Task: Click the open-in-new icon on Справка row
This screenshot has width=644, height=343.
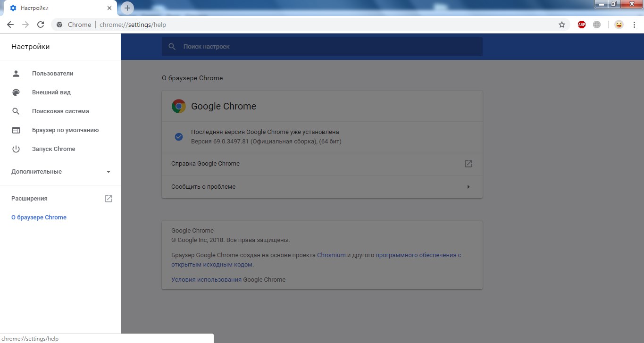Action: 468,164
